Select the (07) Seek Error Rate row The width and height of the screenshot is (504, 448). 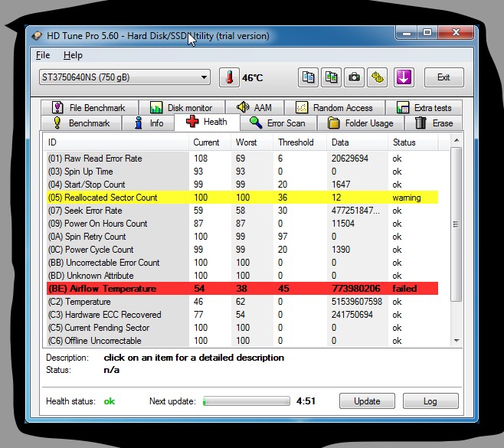(x=242, y=211)
